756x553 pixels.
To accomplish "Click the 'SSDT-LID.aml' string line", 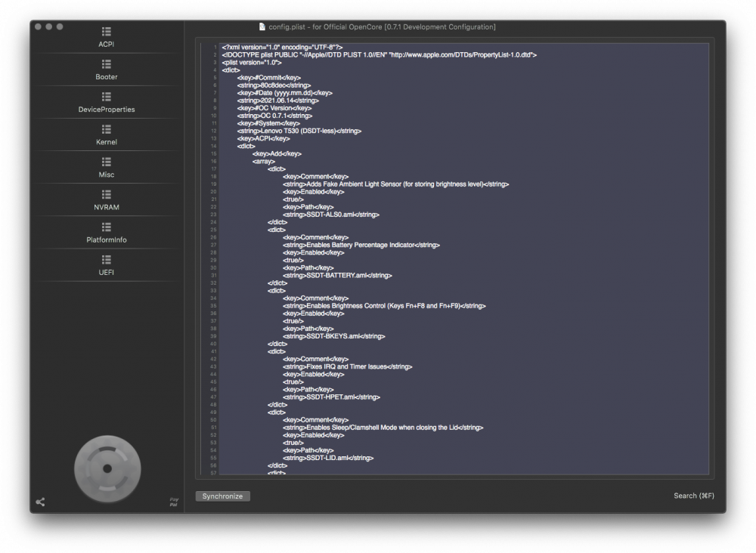I will click(328, 458).
